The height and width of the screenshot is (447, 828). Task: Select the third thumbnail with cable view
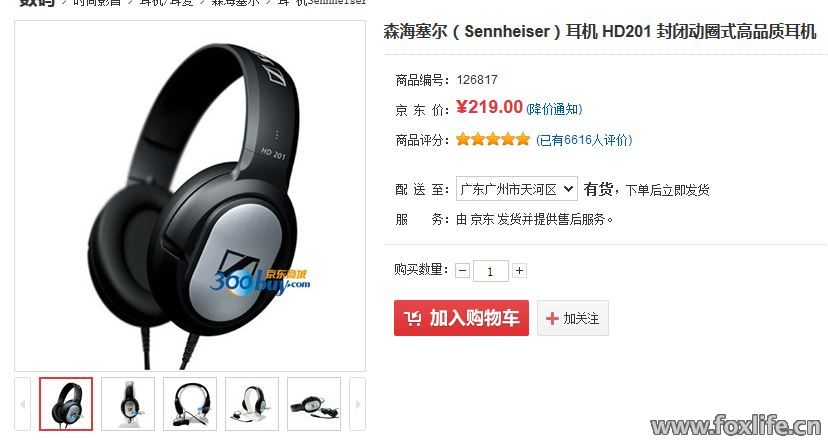[190, 404]
